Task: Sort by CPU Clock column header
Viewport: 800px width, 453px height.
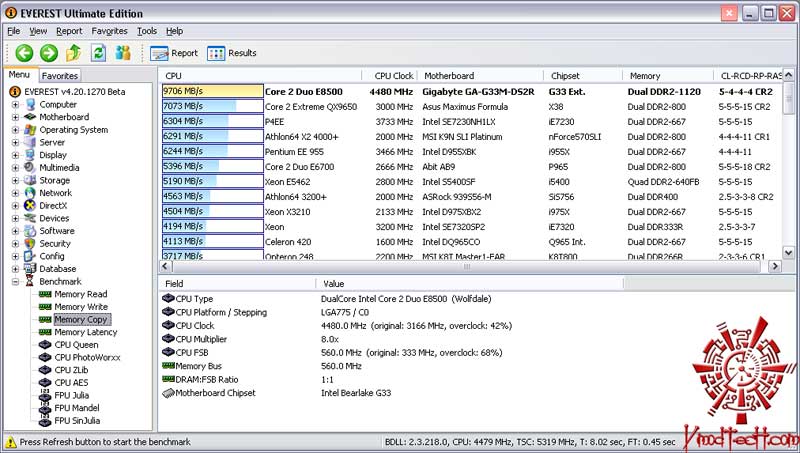Action: click(x=390, y=76)
